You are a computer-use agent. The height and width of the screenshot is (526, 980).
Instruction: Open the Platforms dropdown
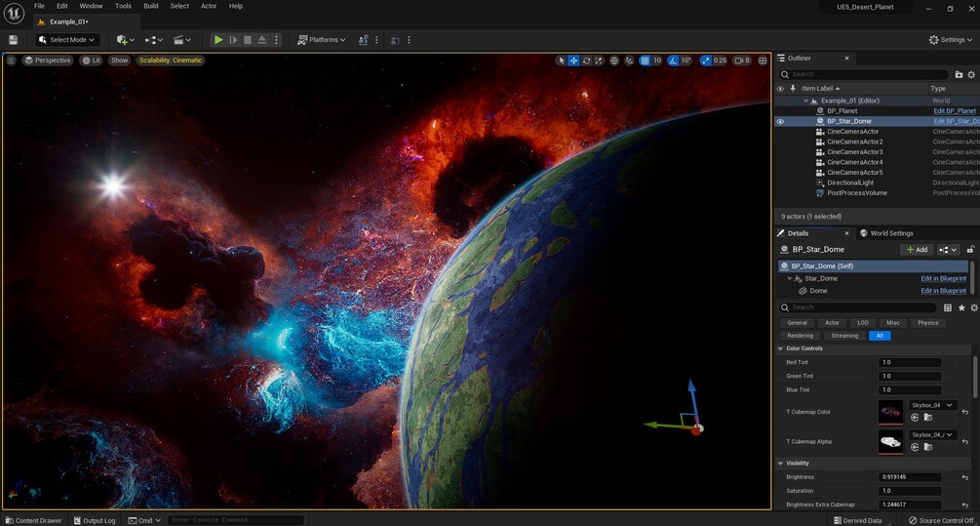pos(321,39)
